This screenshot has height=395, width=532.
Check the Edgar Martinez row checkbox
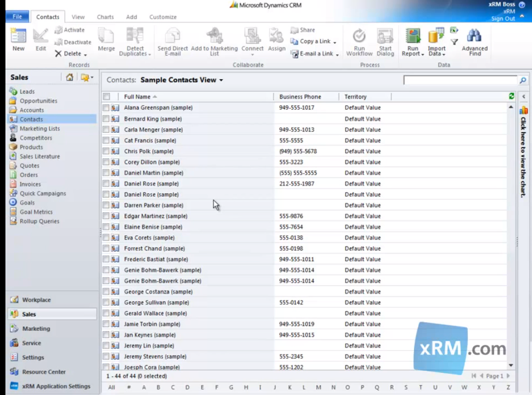(x=106, y=216)
